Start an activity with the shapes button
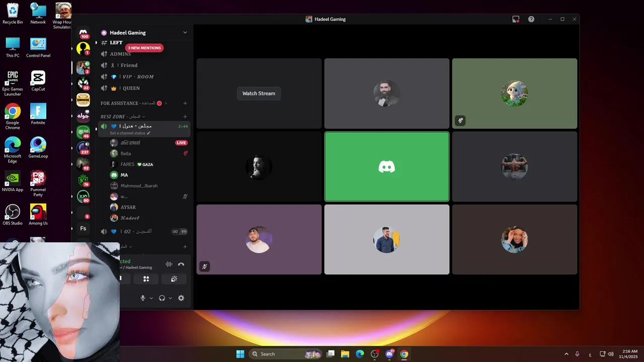Image resolution: width=644 pixels, height=362 pixels. coord(146,279)
